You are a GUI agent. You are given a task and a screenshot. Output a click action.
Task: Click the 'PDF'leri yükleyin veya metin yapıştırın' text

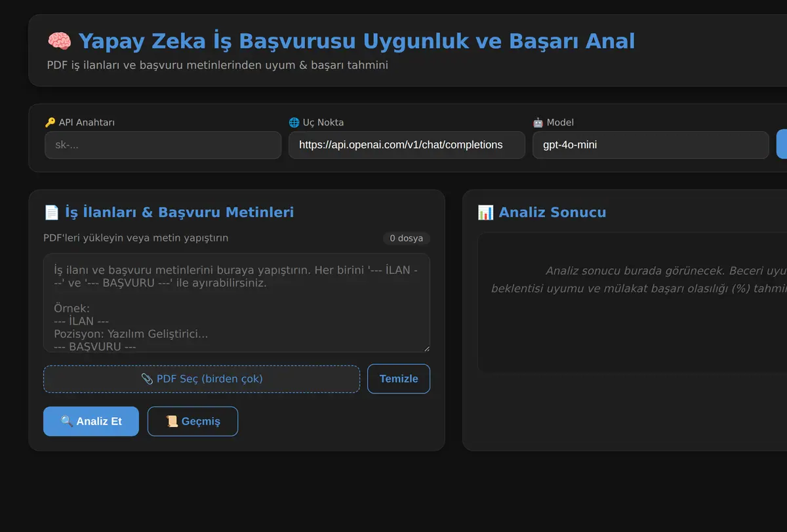(x=136, y=238)
